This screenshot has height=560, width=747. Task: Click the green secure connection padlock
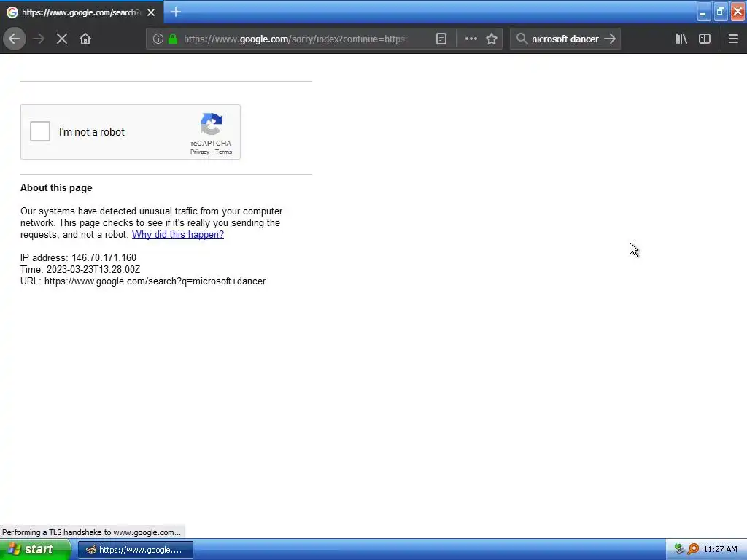173,39
